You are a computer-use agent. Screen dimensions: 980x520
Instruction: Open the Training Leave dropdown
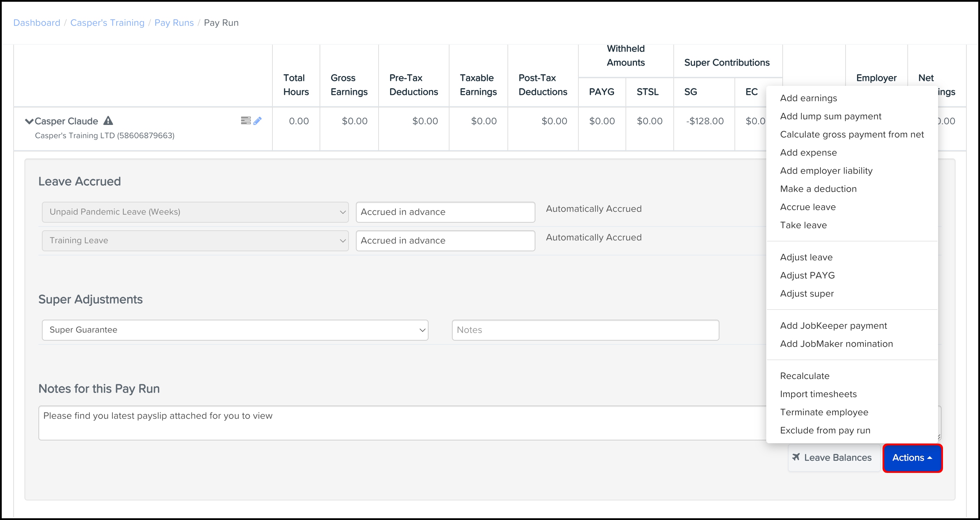(x=195, y=240)
